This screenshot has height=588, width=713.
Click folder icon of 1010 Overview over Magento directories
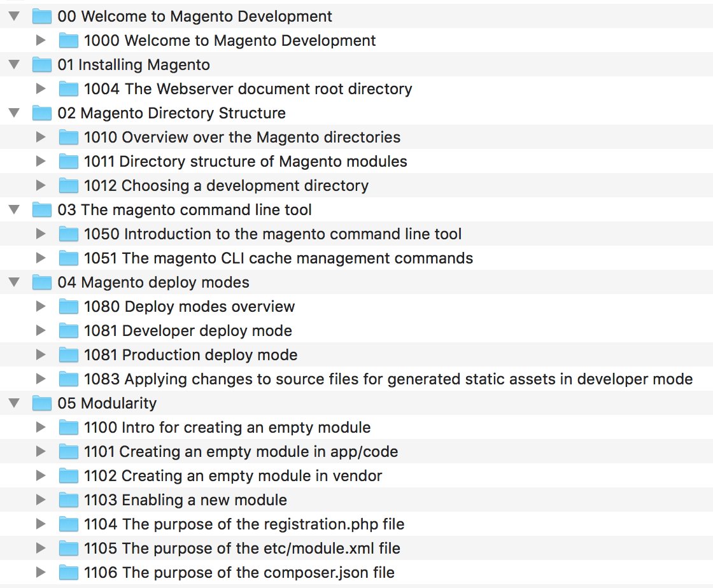pyautogui.click(x=69, y=137)
